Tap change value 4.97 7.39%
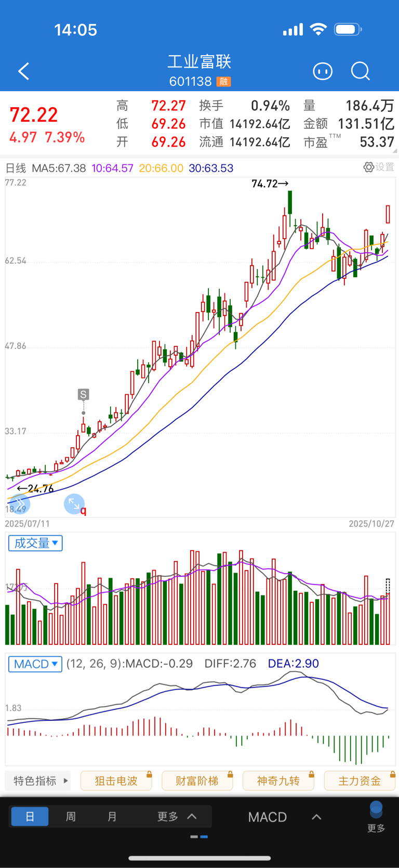Image resolution: width=399 pixels, height=868 pixels. [x=47, y=137]
